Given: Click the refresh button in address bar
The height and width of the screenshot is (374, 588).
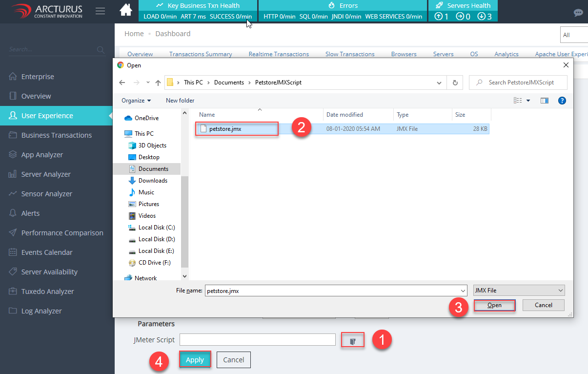Looking at the screenshot, I should click(455, 83).
